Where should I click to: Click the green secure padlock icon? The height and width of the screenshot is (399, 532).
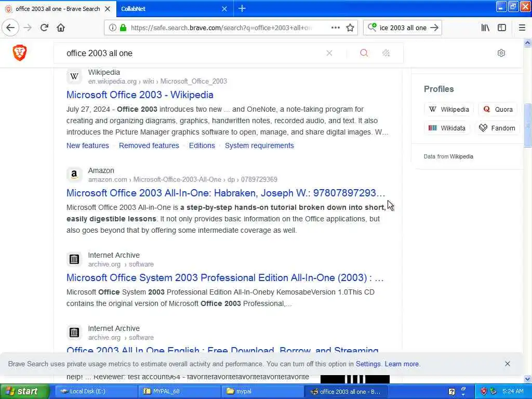pos(123,28)
